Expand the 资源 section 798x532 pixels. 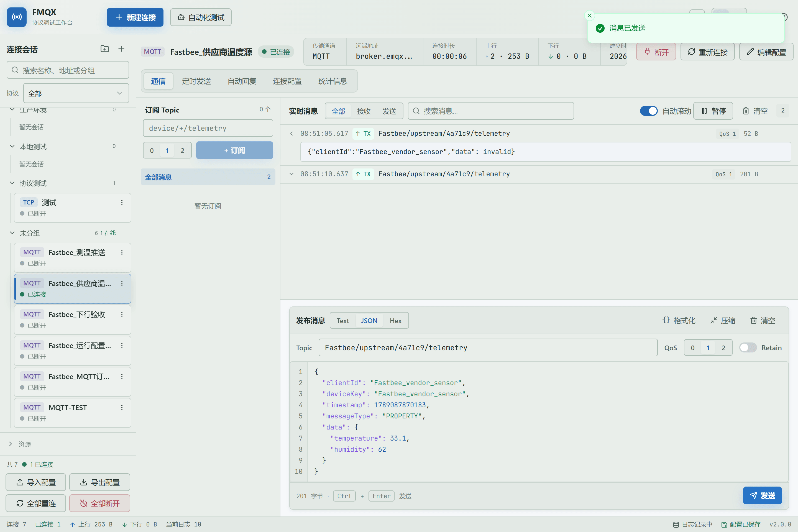pyautogui.click(x=11, y=444)
